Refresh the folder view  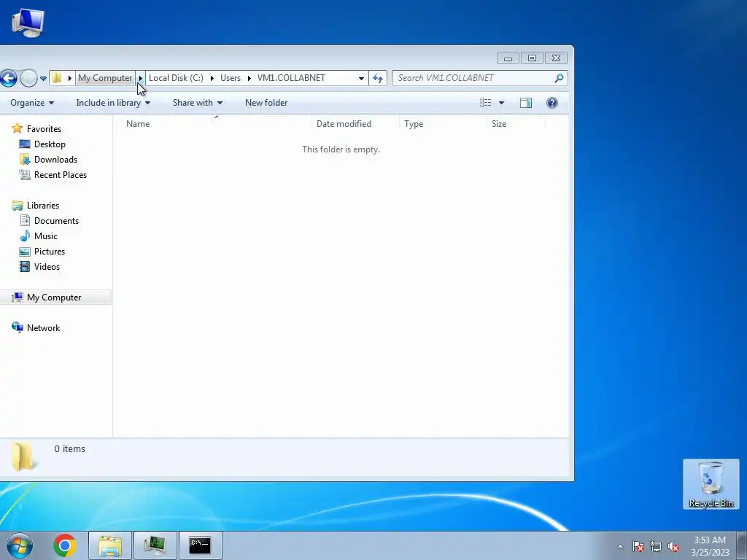tap(378, 78)
